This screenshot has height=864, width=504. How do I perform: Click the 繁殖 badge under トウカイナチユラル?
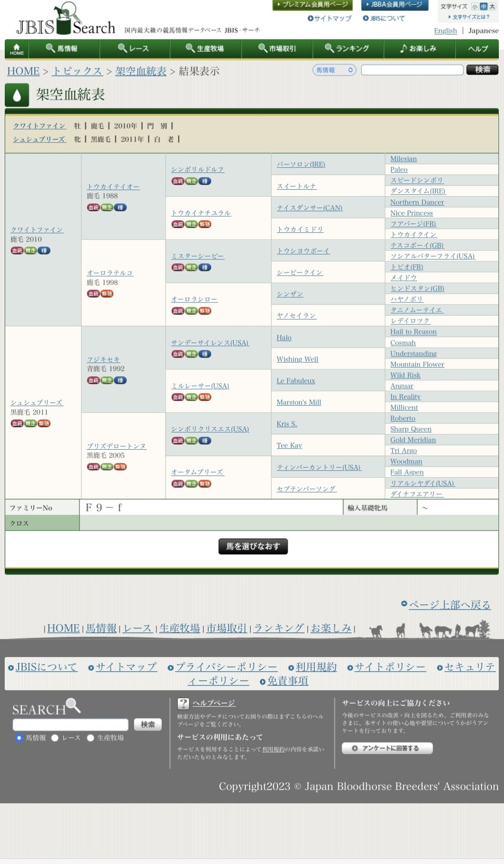[205, 224]
